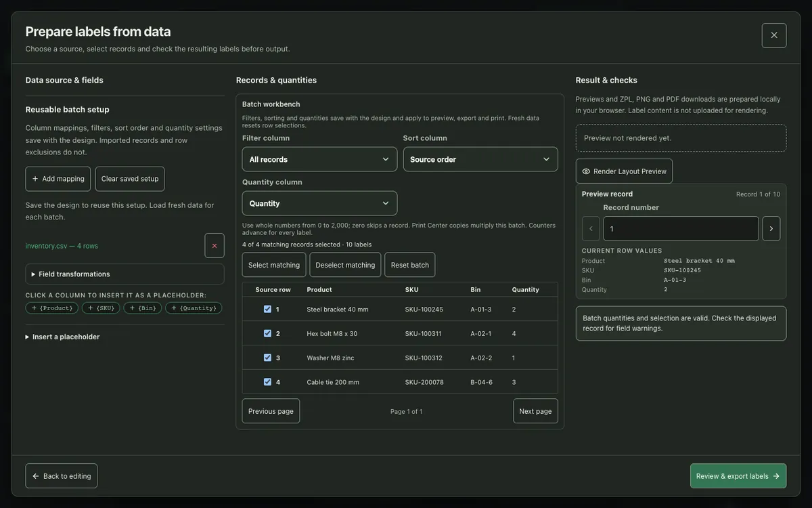The height and width of the screenshot is (508, 812).
Task: Click SKU-100245 in the records table
Action: click(424, 310)
